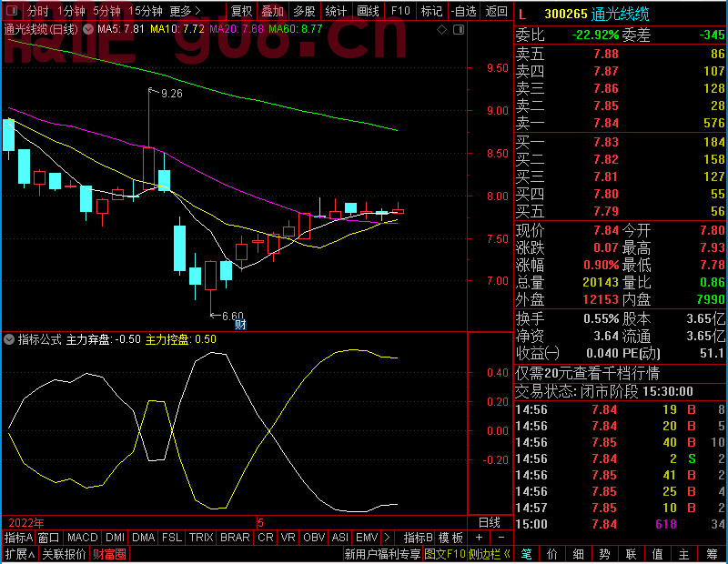Click the 买一 bid price 7.83
This screenshot has height=564, width=728.
click(606, 142)
